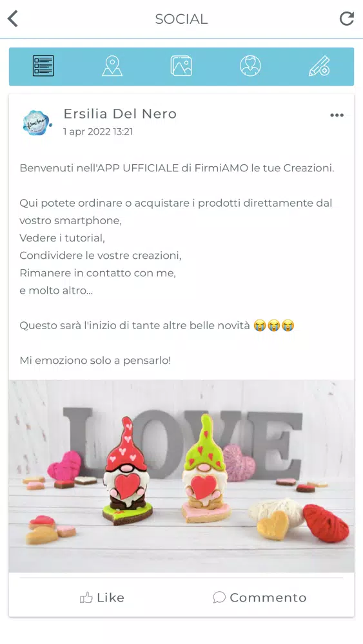Open the photo gallery tab
363x644 pixels.
(181, 66)
